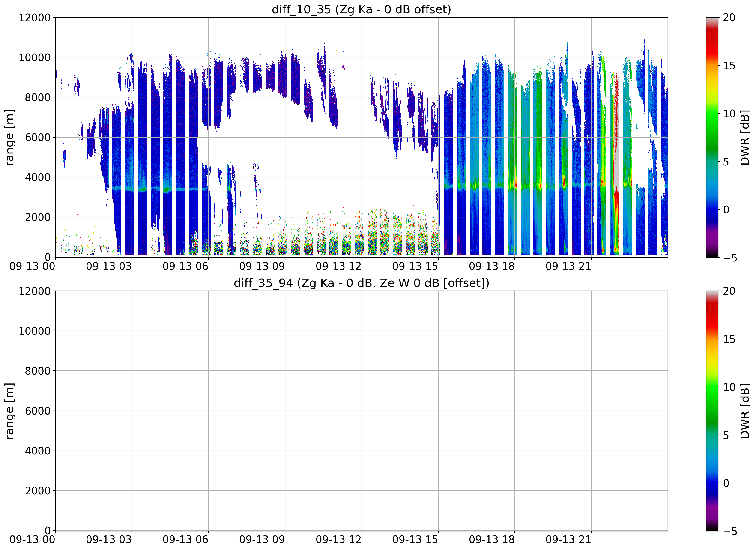This screenshot has width=756, height=550.
Task: Click the top plot's 'range [m]' axis label
Action: click(10, 137)
